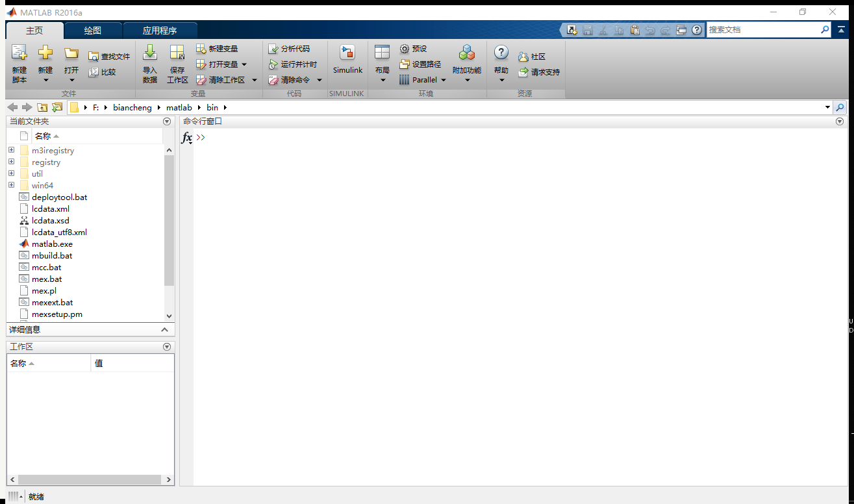
Task: Launch Simulink from the toolbar
Action: pyautogui.click(x=347, y=60)
